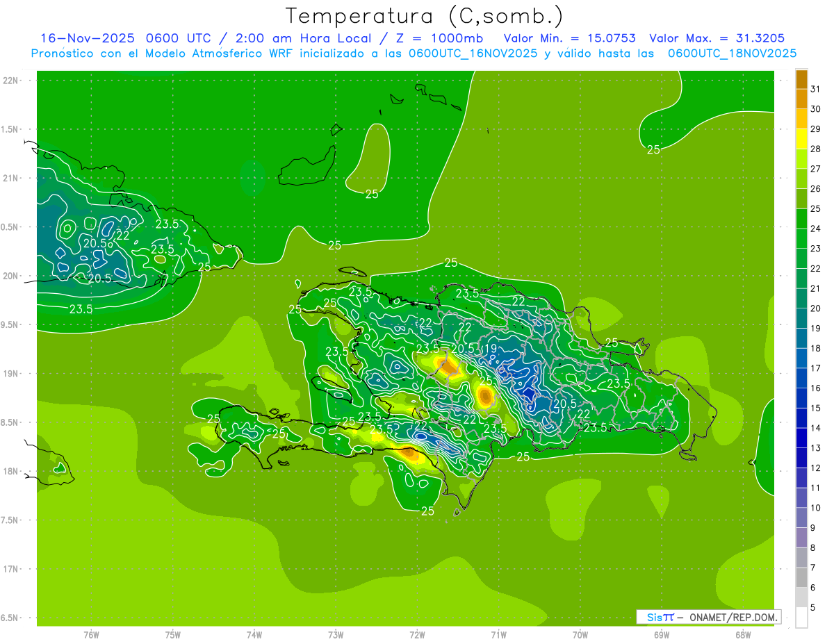Viewport: 834px width, 644px height.
Task: Click the "22N" latitude axis label
Action: tap(10, 81)
